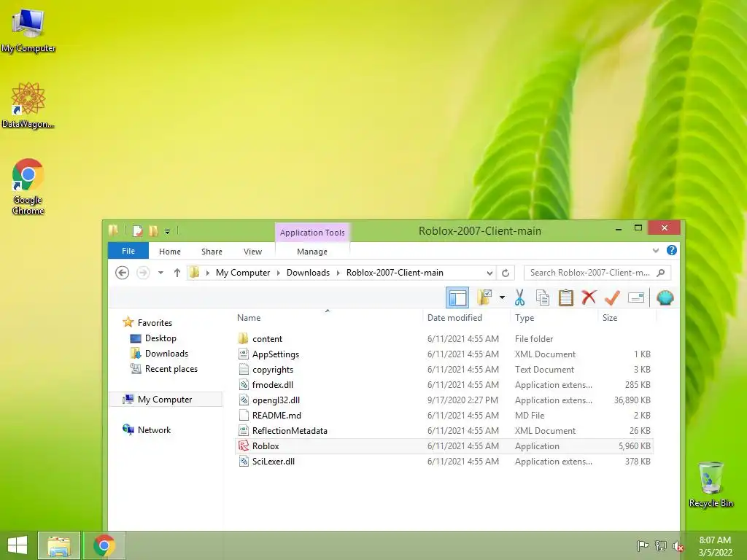Select the fmodex.dll file
The width and height of the screenshot is (747, 560).
pyautogui.click(x=444, y=384)
